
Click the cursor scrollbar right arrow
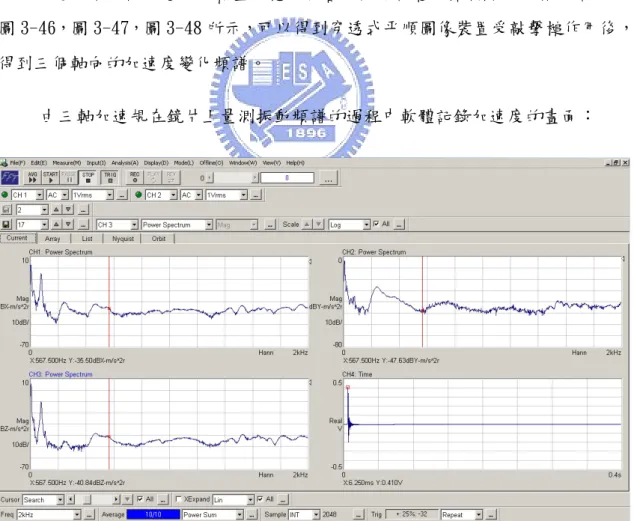pyautogui.click(x=116, y=500)
